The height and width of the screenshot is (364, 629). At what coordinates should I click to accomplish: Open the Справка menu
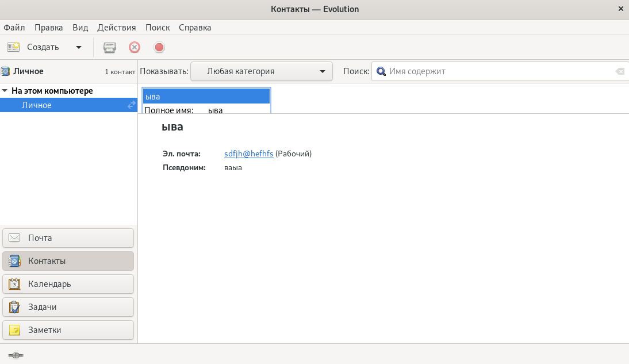(195, 27)
